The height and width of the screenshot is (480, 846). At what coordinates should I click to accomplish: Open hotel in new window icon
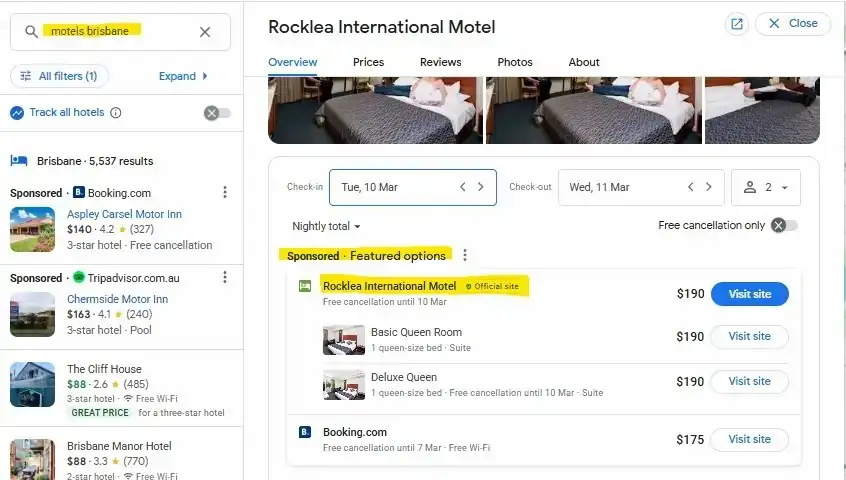736,24
